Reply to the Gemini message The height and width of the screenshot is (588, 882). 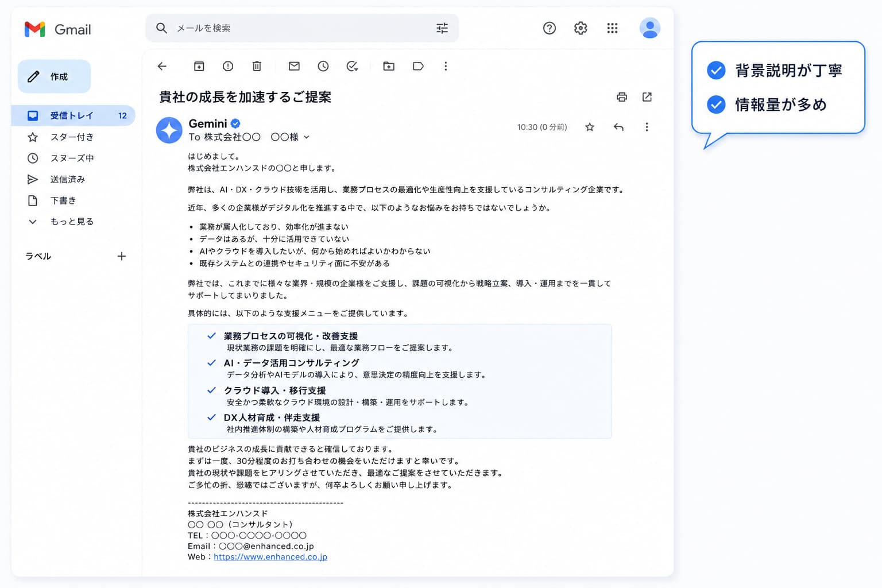tap(618, 127)
